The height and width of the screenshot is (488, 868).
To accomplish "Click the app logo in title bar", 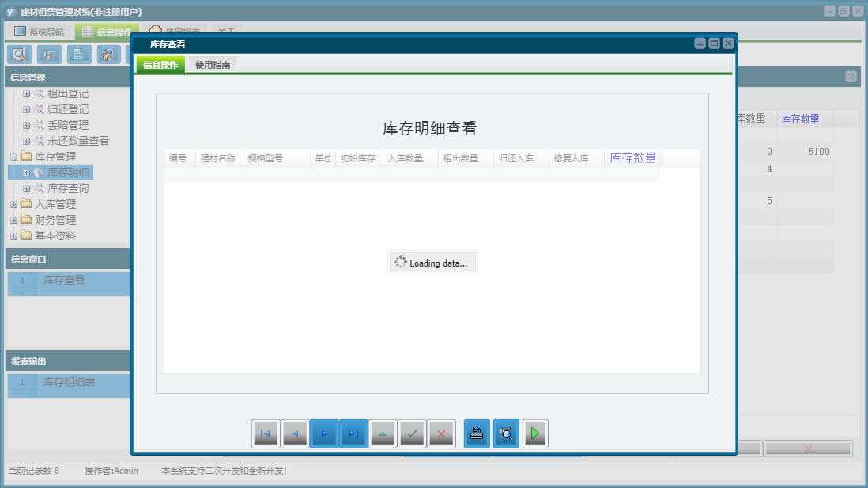I will click(10, 12).
